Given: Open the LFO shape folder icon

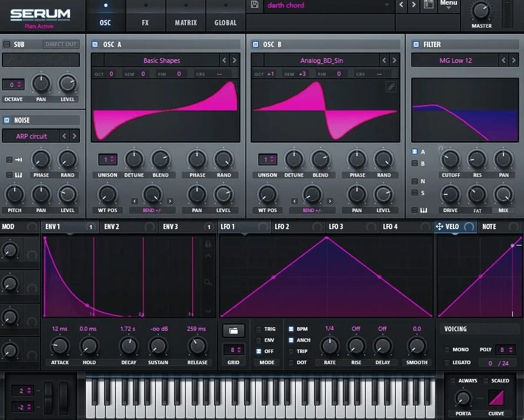Looking at the screenshot, I should [233, 331].
